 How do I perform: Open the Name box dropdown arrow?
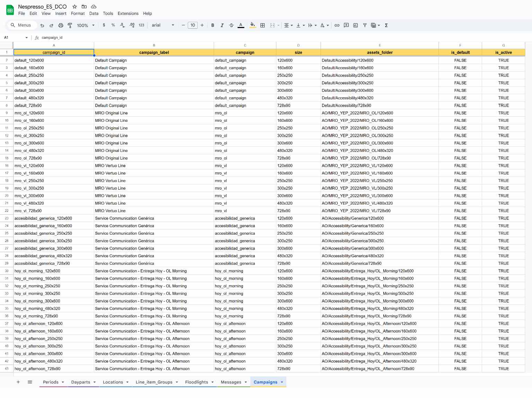coord(26,38)
